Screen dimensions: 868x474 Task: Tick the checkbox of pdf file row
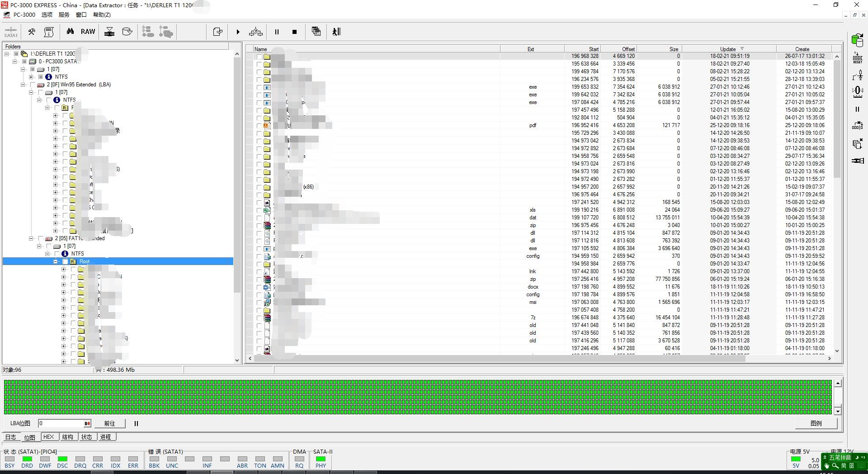259,126
